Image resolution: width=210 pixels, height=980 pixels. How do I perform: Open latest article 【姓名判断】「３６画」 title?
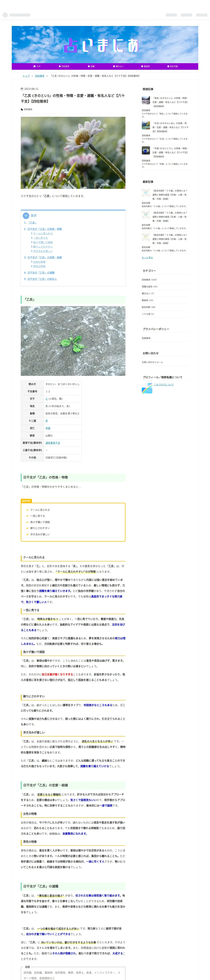pyautogui.click(x=170, y=195)
